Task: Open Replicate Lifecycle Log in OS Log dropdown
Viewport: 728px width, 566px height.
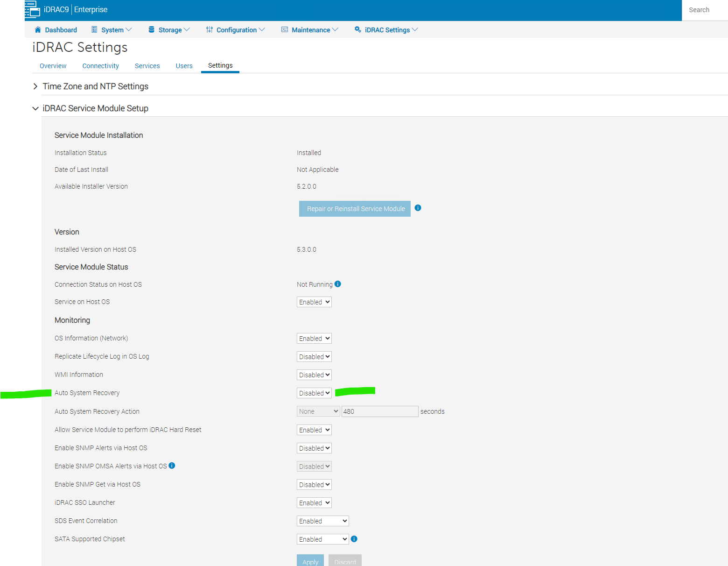Action: point(314,357)
